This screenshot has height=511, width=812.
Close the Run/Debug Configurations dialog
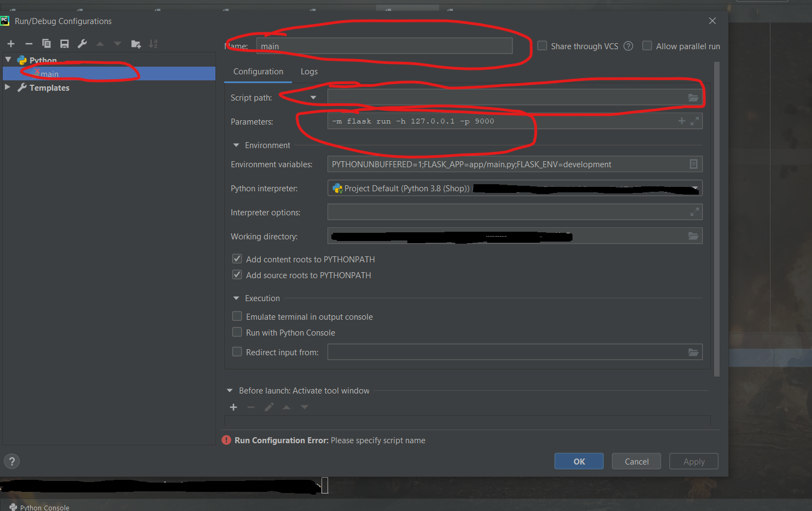(712, 21)
